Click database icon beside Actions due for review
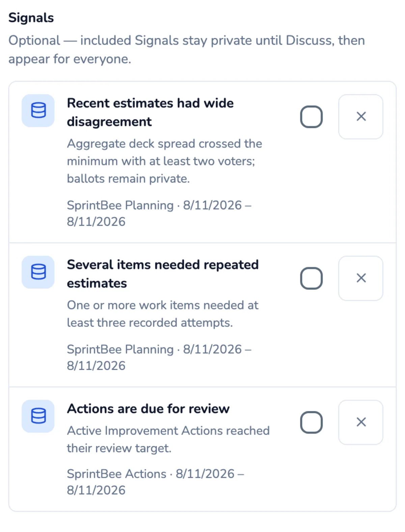 [x=38, y=416]
